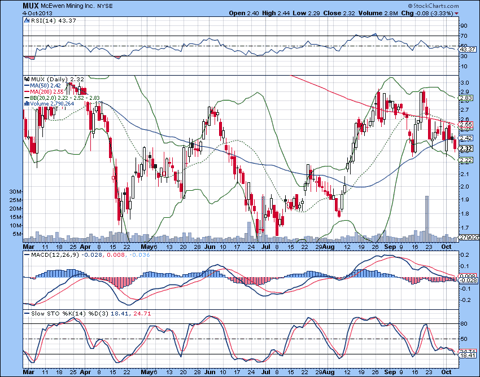
Task: Click the Chg -0.08 (-3.33%) value
Action: pos(427,13)
